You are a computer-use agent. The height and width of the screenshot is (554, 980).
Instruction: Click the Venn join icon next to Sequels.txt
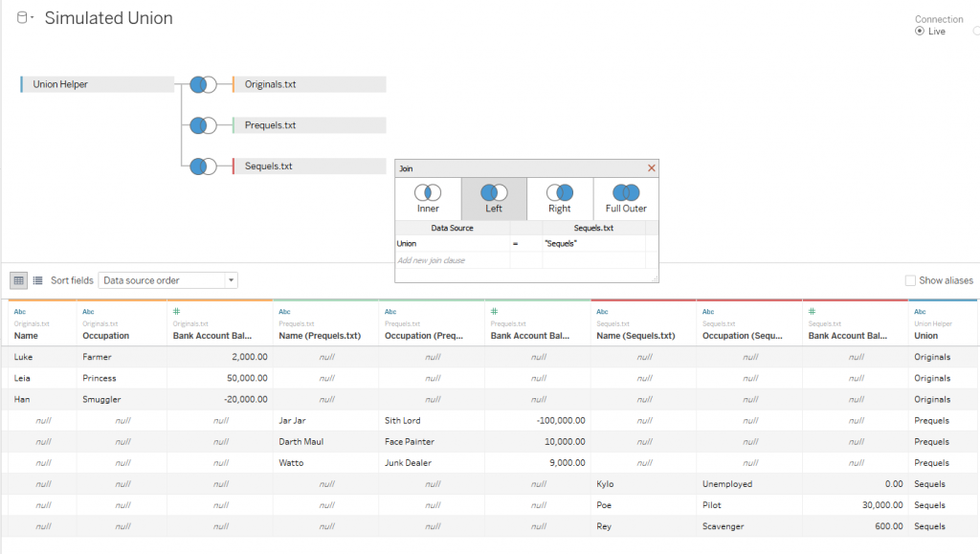[x=202, y=166]
